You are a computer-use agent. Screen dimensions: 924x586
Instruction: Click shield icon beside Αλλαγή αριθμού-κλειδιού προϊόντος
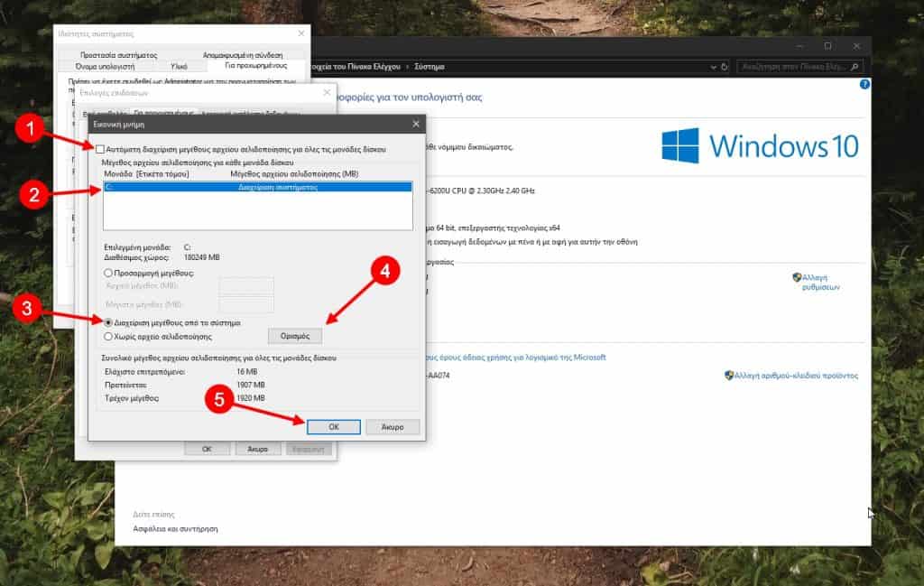click(x=728, y=375)
